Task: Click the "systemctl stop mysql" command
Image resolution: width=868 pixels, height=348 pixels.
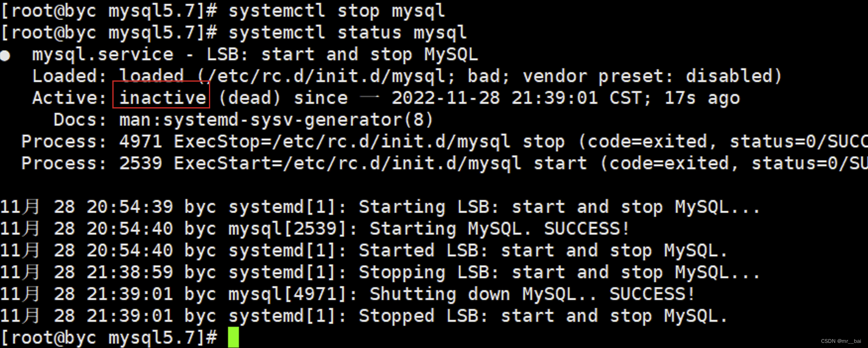Action: pos(337,11)
